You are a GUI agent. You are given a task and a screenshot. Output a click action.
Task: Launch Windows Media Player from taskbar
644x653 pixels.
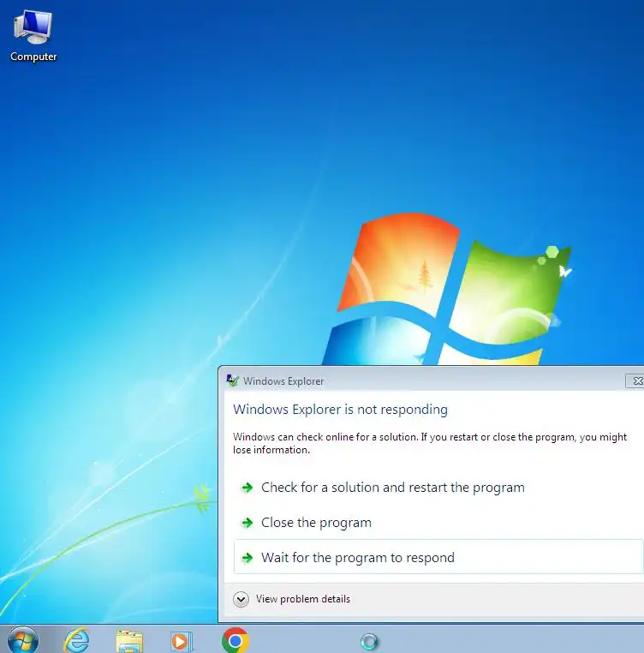coord(181,641)
